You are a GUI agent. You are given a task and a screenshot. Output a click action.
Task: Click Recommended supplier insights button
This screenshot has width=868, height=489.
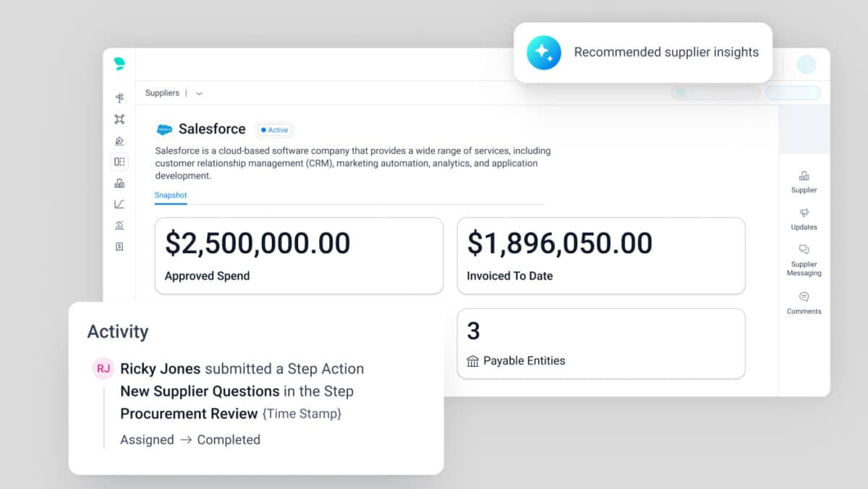click(665, 52)
